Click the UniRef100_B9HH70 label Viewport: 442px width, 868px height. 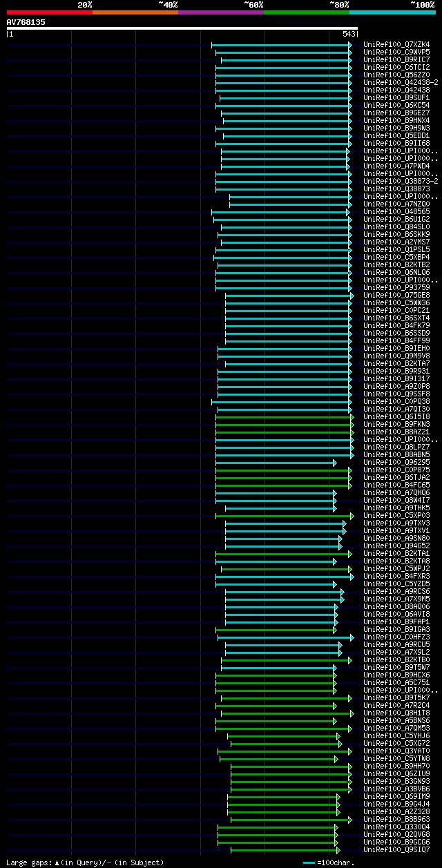[x=396, y=766]
